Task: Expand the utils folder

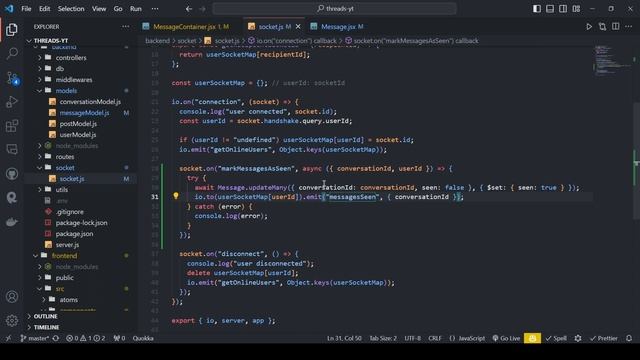Action: tap(62, 190)
